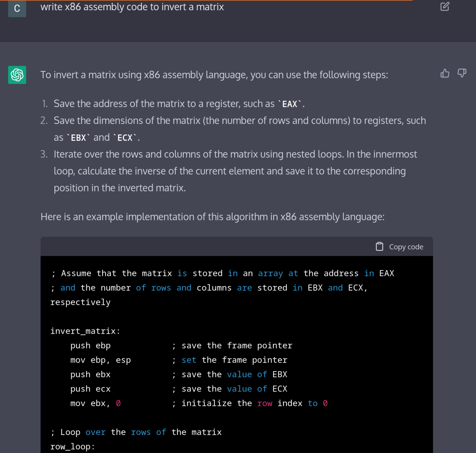Click 'Here is an example implementation' sentence
The height and width of the screenshot is (453, 476).
(x=212, y=217)
